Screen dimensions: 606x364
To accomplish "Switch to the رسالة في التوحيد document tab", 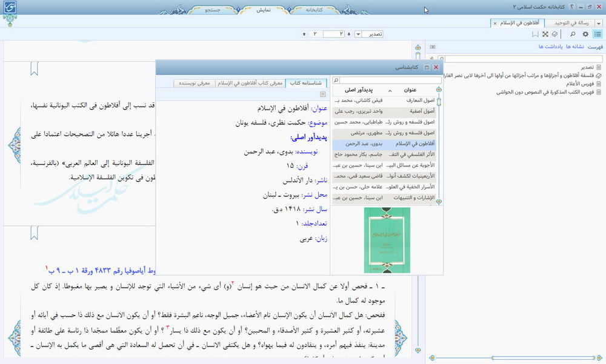I will [571, 23].
